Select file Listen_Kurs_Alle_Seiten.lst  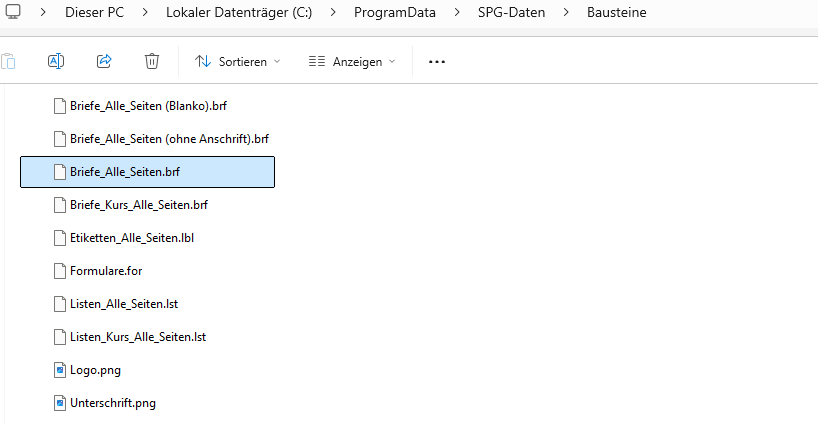click(137, 337)
